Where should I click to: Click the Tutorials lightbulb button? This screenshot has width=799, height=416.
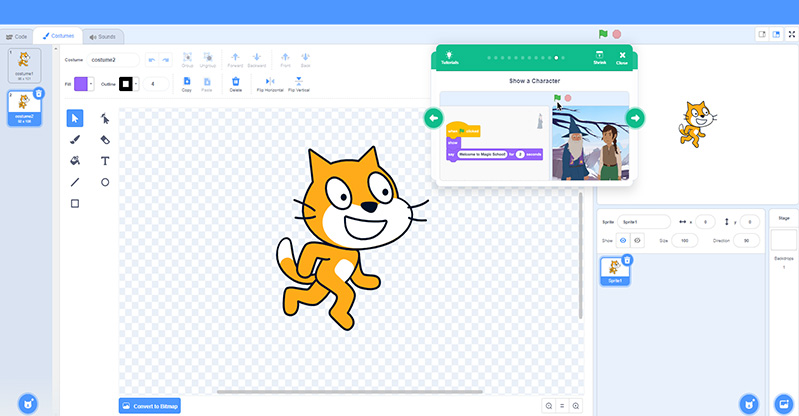click(x=449, y=57)
